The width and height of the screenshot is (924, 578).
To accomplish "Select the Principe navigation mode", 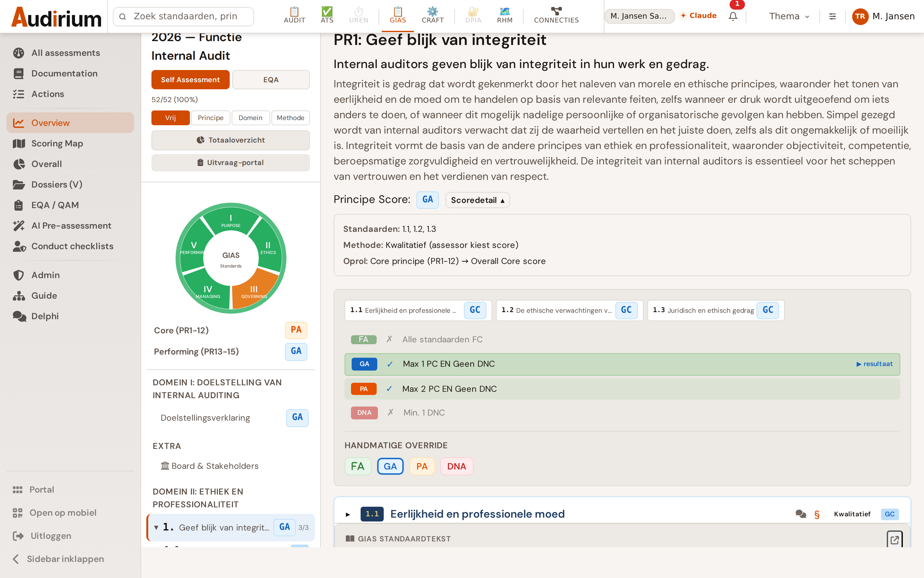I will pos(210,118).
